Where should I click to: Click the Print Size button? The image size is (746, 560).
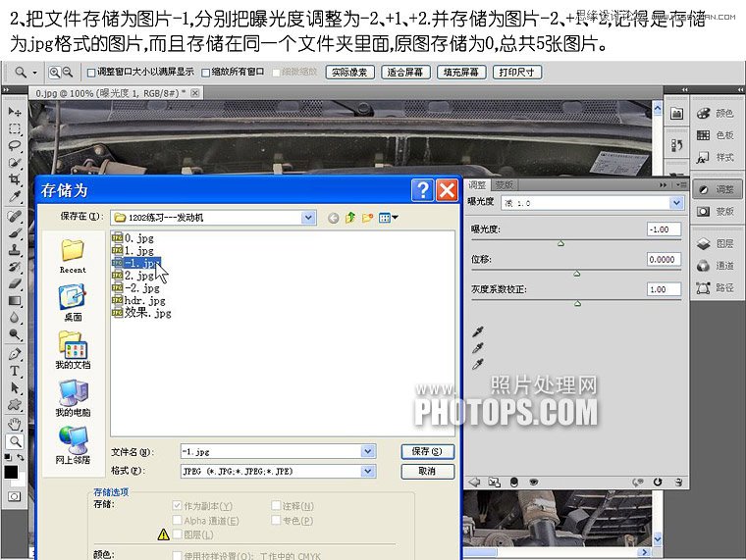pyautogui.click(x=516, y=73)
